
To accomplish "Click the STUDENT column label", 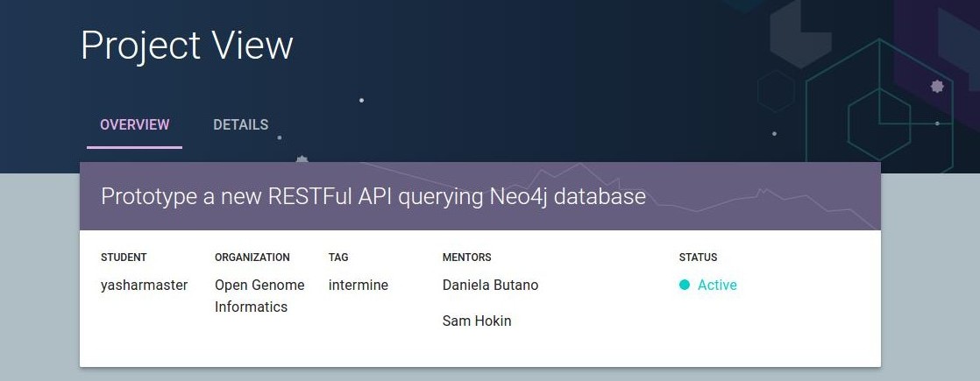I will coord(124,258).
